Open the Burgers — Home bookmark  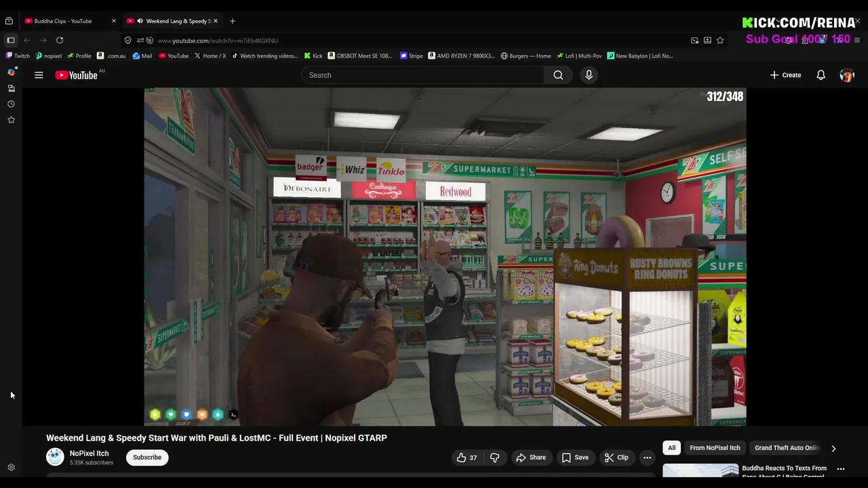point(526,56)
